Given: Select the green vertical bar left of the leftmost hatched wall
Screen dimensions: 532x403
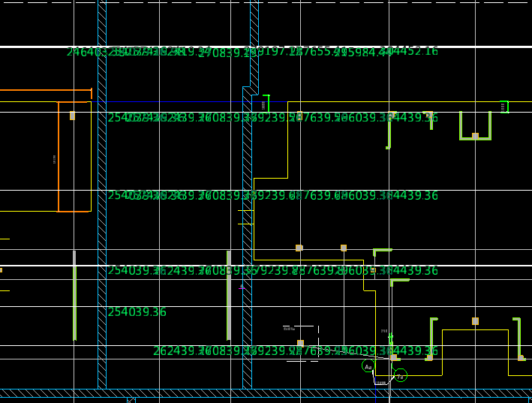Looking at the screenshot, I should pos(74,296).
